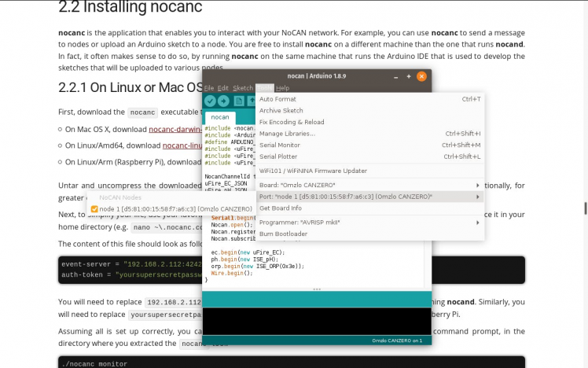Open the Help menu in Arduino
The width and height of the screenshot is (588, 368).
(283, 88)
